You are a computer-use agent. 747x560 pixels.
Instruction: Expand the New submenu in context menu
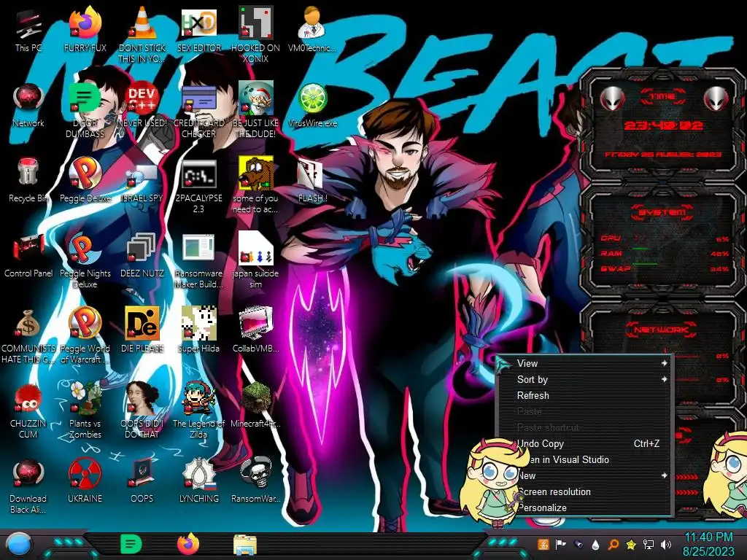(x=584, y=475)
